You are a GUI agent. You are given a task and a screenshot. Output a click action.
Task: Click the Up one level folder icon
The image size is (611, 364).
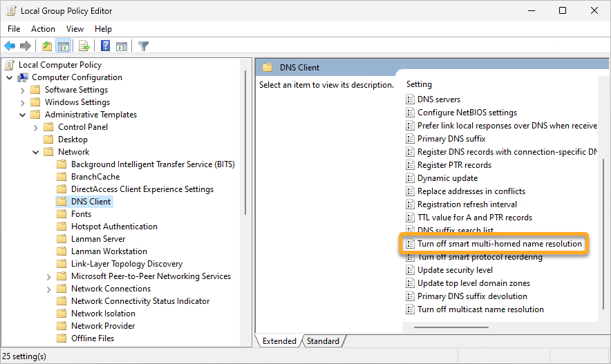[x=46, y=46]
